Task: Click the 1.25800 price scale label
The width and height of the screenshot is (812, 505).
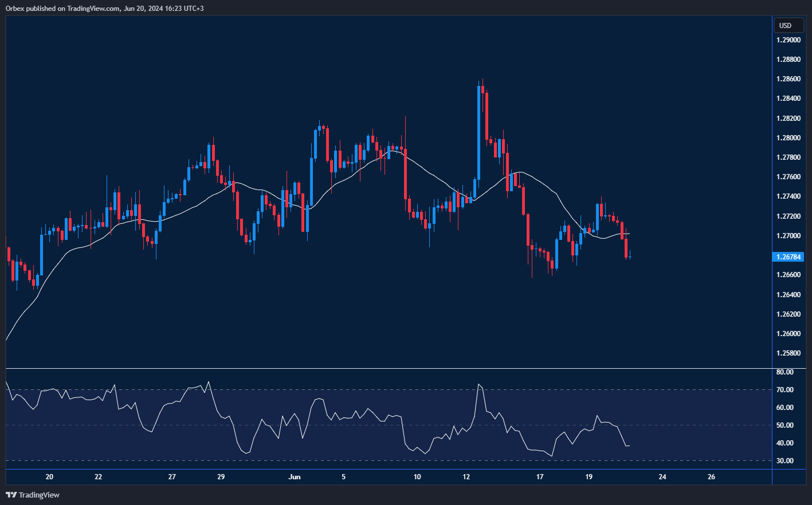Action: pyautogui.click(x=789, y=353)
